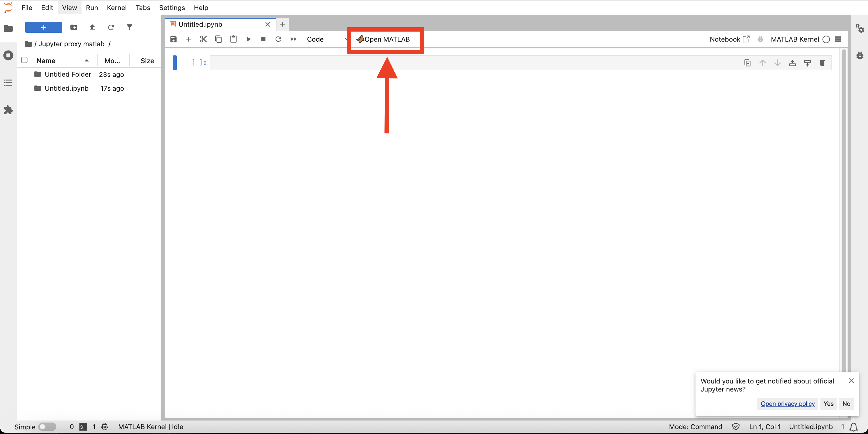Click the blue New Launcher button

click(x=44, y=27)
